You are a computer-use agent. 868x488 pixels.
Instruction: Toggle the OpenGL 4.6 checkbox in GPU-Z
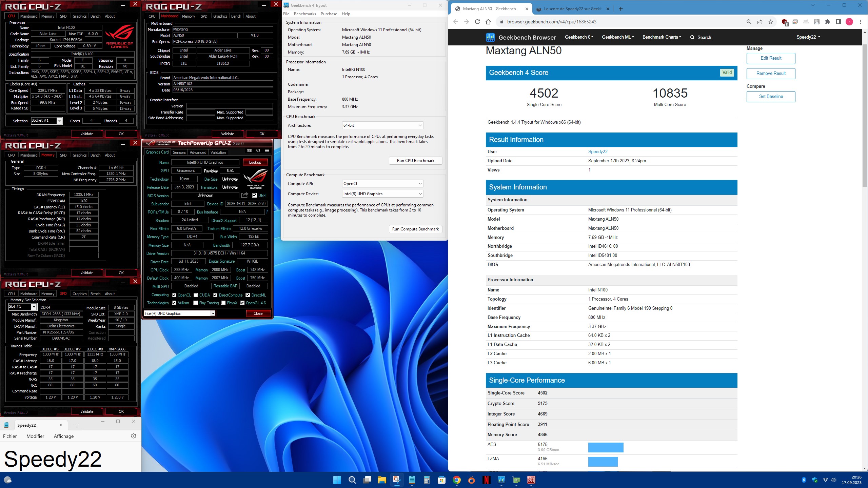(x=242, y=303)
